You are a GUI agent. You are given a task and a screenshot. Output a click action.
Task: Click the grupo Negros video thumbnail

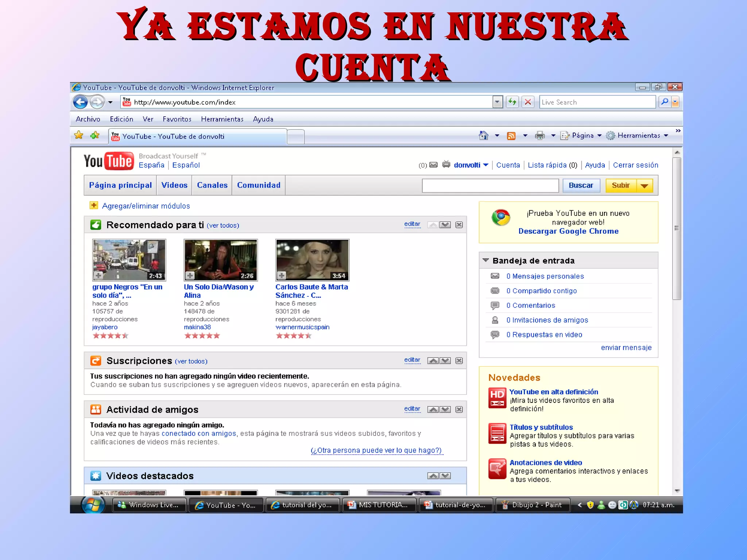pos(129,260)
